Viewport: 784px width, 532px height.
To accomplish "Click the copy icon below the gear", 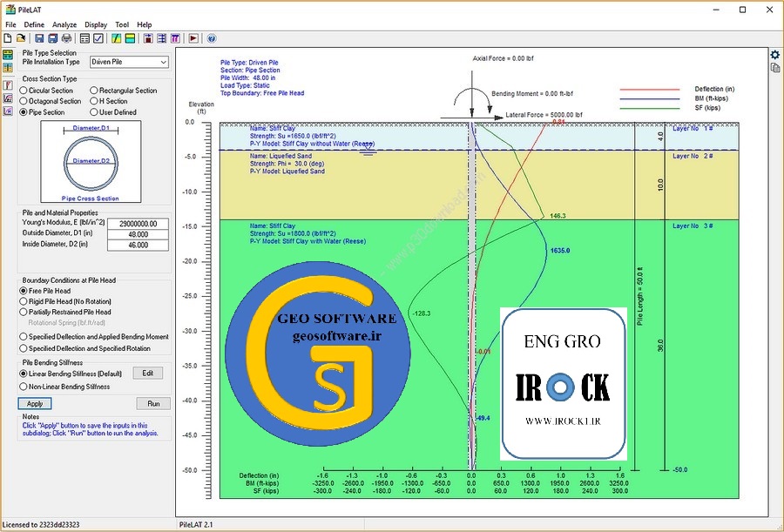I will pyautogui.click(x=774, y=68).
